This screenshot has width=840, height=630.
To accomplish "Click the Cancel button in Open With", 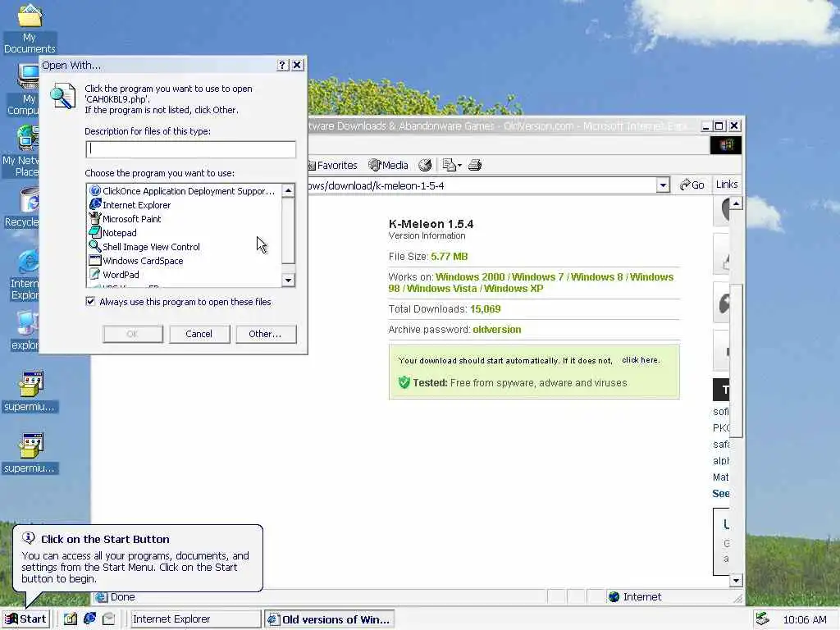I will tap(199, 334).
